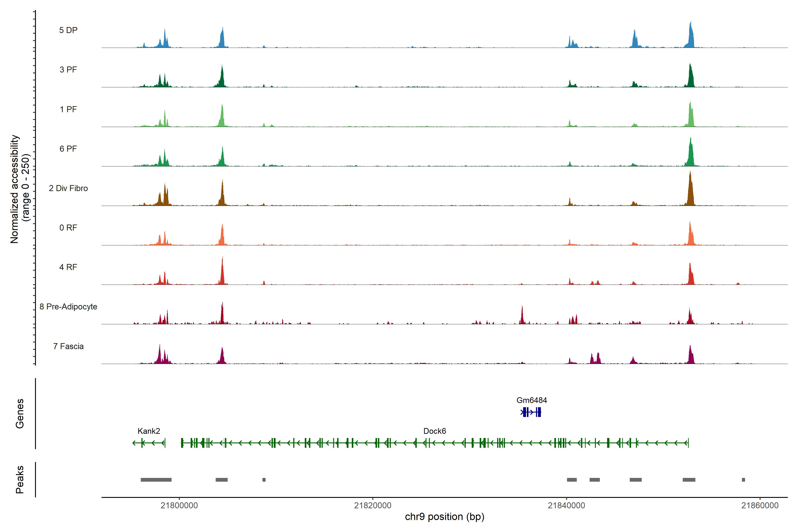Click the rightmost small peak marker
The image size is (798, 532).
tap(743, 480)
